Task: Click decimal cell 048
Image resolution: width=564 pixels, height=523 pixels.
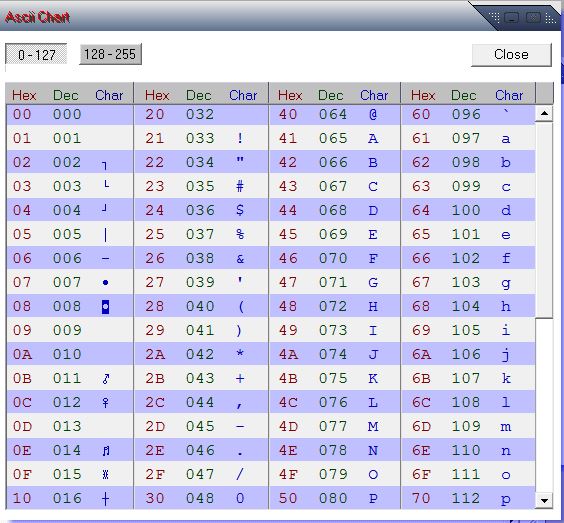Action: [x=200, y=499]
